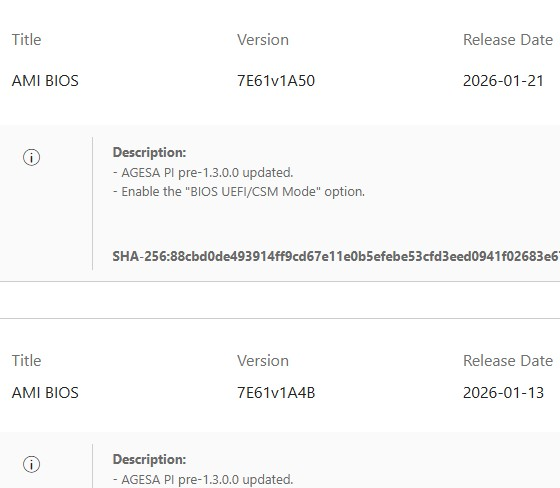
Task: Select the AMI BIOS title of version 7E61v1A50
Action: pyautogui.click(x=45, y=81)
